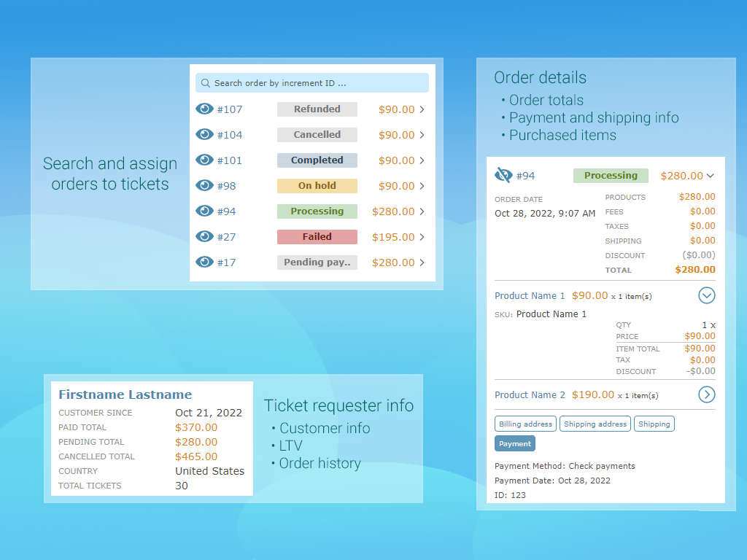This screenshot has width=747, height=560.
Task: Toggle assignment eye for order #27
Action: click(204, 237)
